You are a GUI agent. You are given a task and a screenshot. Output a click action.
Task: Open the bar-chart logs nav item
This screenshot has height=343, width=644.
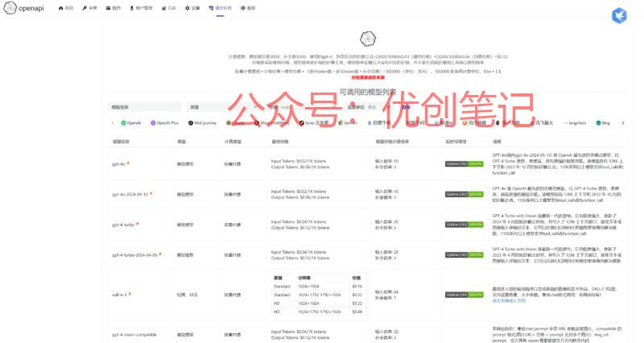point(168,8)
